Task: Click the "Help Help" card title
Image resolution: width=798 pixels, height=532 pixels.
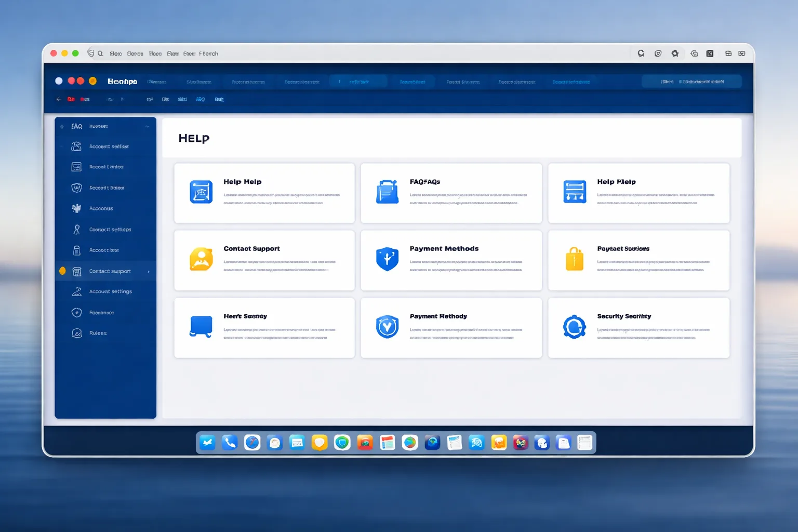Action: click(x=243, y=182)
